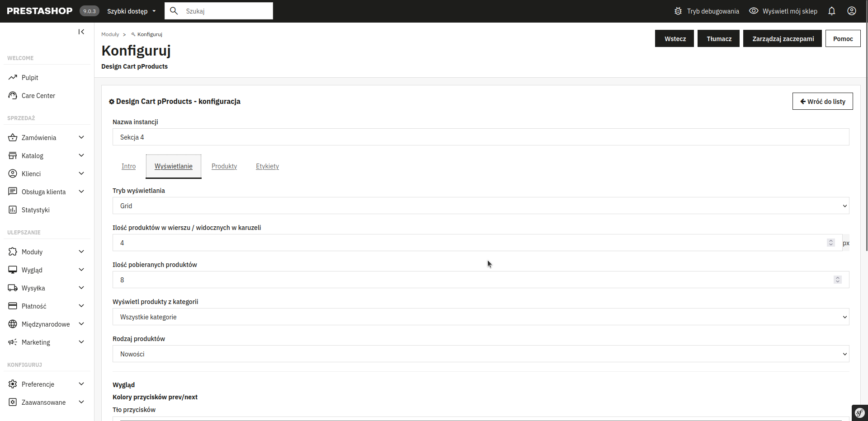Viewport: 868px width, 421px height.
Task: Click the Moduły puzzle icon
Action: click(x=13, y=252)
